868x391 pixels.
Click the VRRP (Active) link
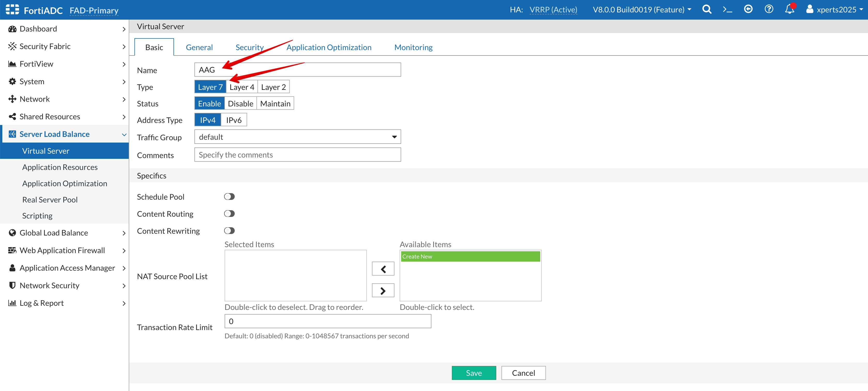point(553,10)
